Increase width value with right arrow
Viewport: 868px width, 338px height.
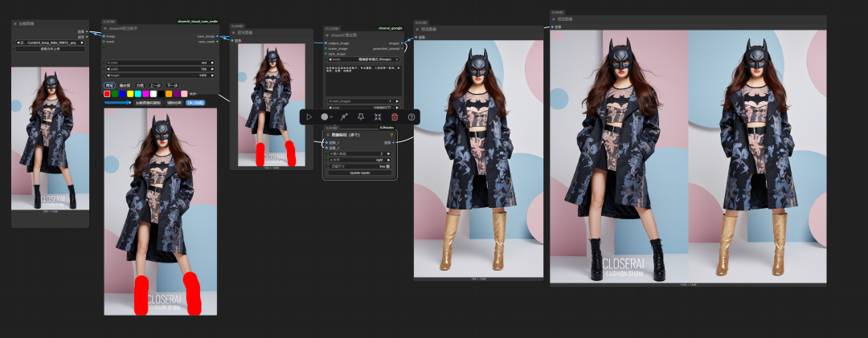tap(212, 69)
